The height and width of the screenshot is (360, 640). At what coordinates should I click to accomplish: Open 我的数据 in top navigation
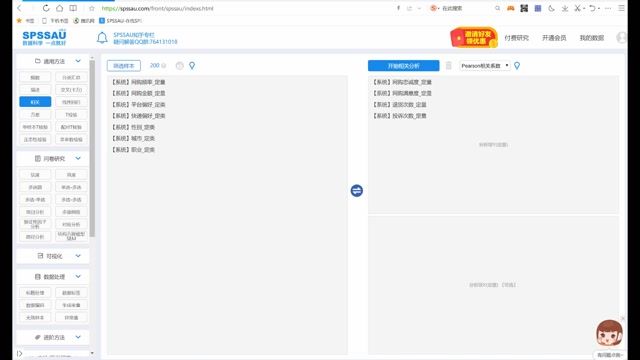591,38
